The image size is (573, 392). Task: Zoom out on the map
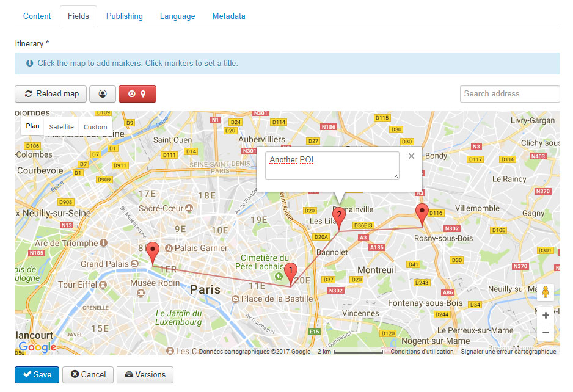[x=546, y=332]
